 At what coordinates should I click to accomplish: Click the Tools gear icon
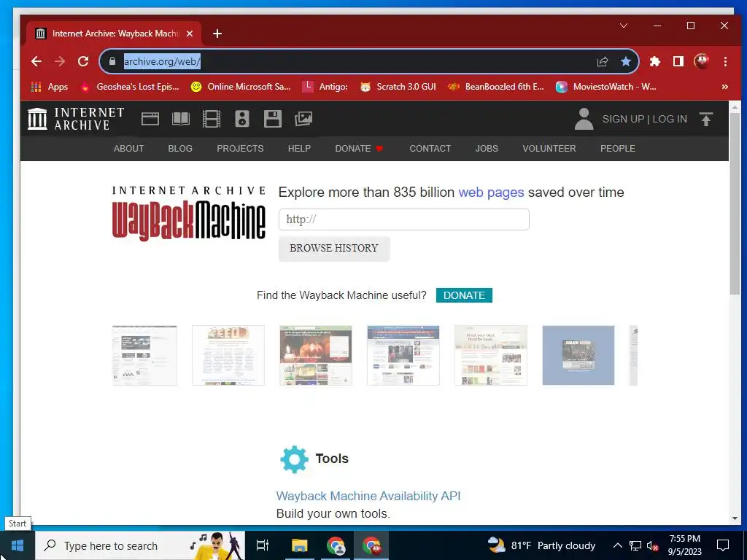294,459
